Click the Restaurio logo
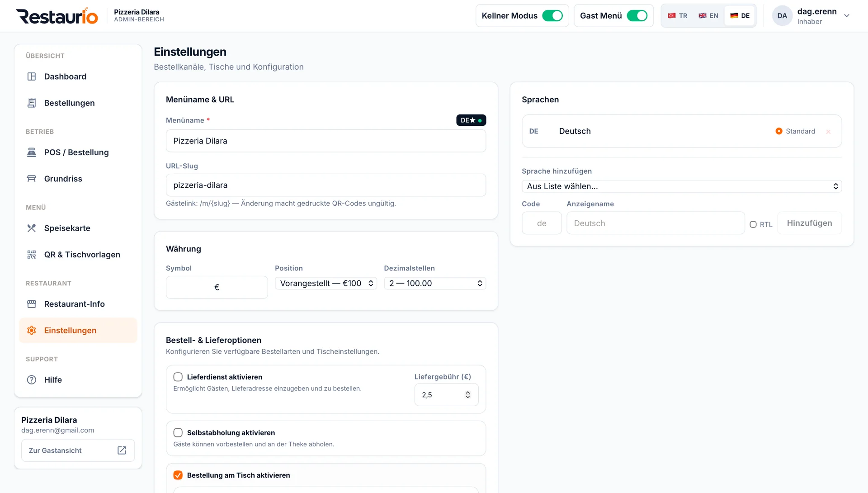Image resolution: width=868 pixels, height=493 pixels. coord(57,16)
